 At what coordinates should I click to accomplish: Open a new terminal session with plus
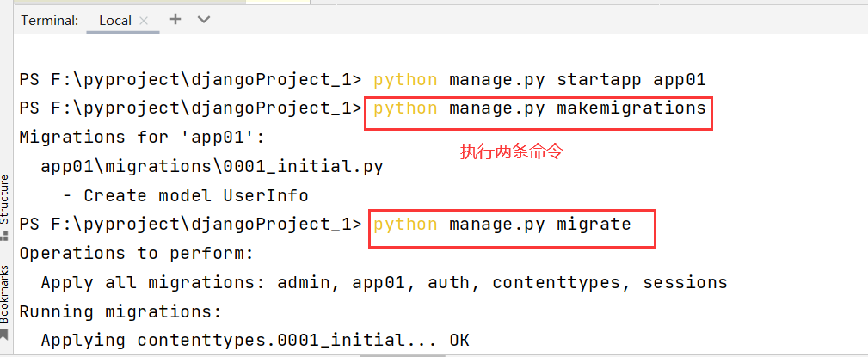coord(175,19)
